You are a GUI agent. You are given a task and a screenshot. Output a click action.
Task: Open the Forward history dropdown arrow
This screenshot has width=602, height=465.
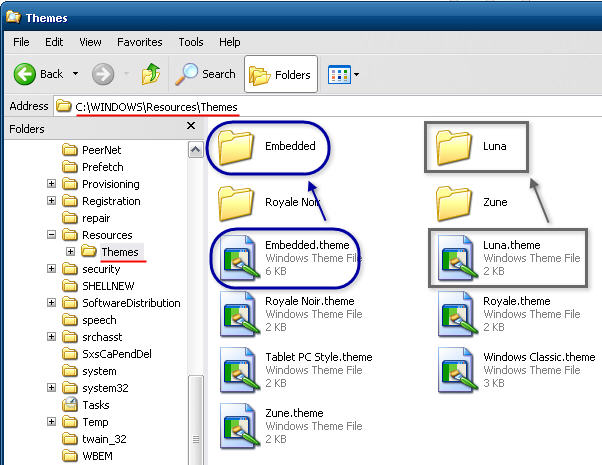(x=126, y=74)
